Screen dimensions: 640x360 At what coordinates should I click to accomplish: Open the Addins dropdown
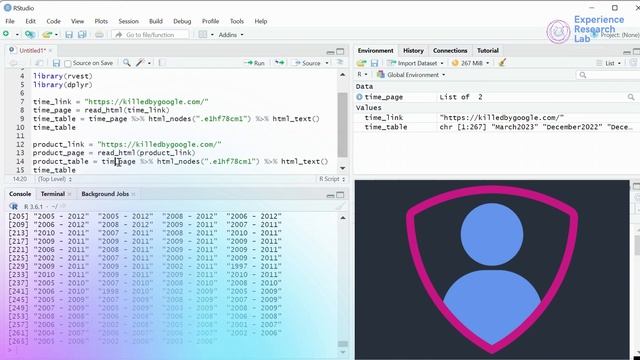coord(231,35)
